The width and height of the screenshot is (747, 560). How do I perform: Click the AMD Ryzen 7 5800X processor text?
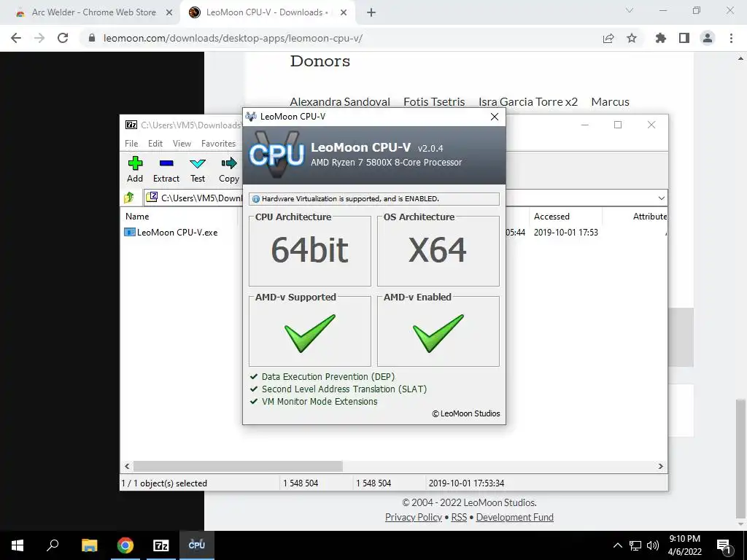click(387, 163)
